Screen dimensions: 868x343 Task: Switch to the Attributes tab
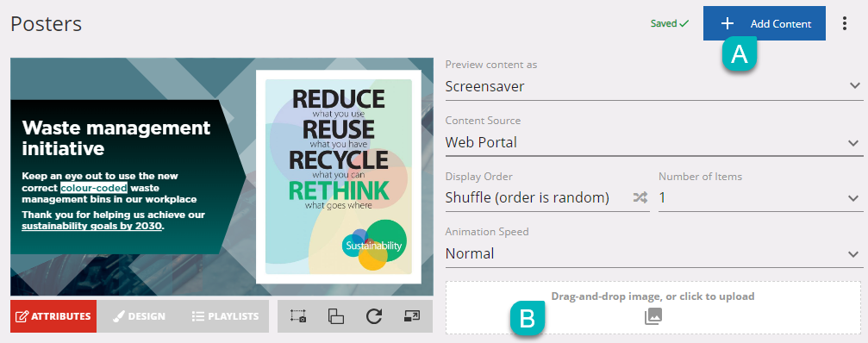coord(53,316)
